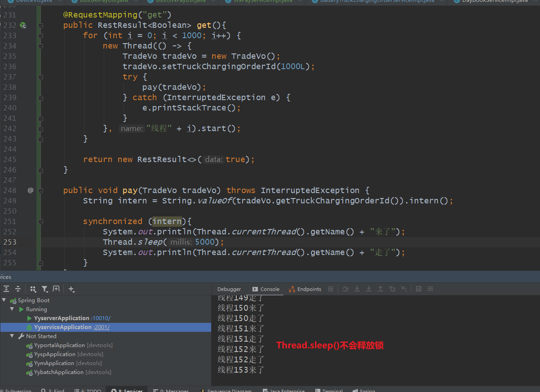
Task: Switch to the Debugger tab
Action: pos(229,289)
